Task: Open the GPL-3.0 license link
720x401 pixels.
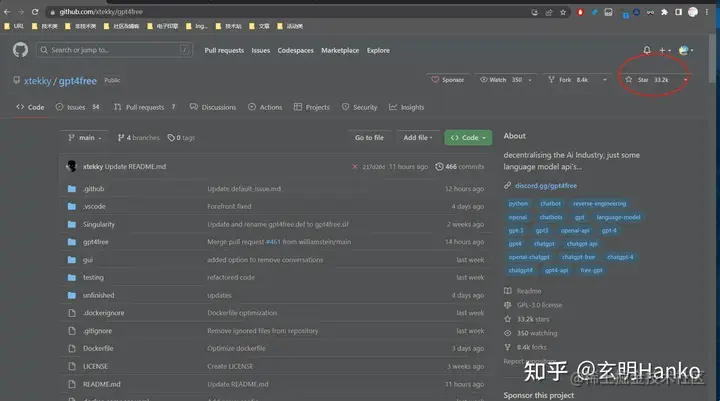Action: coord(539,305)
